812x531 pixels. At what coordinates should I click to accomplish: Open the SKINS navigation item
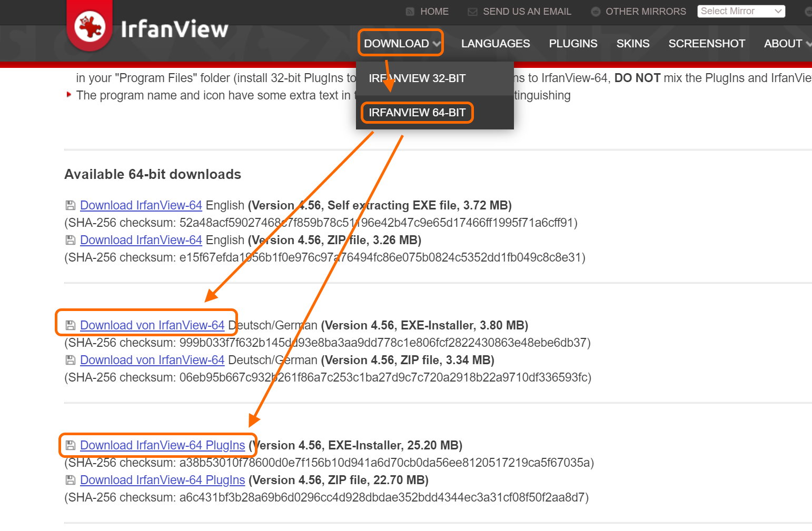coord(632,44)
